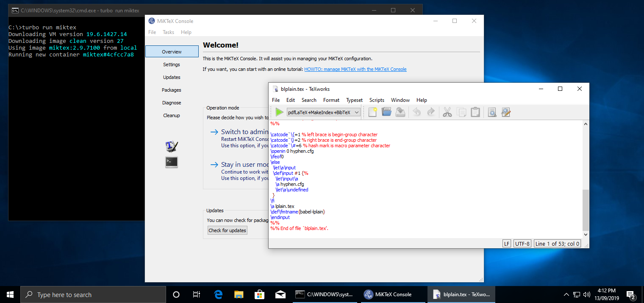644x303 pixels.
Task: Create a new document using the New icon
Action: coord(372,112)
